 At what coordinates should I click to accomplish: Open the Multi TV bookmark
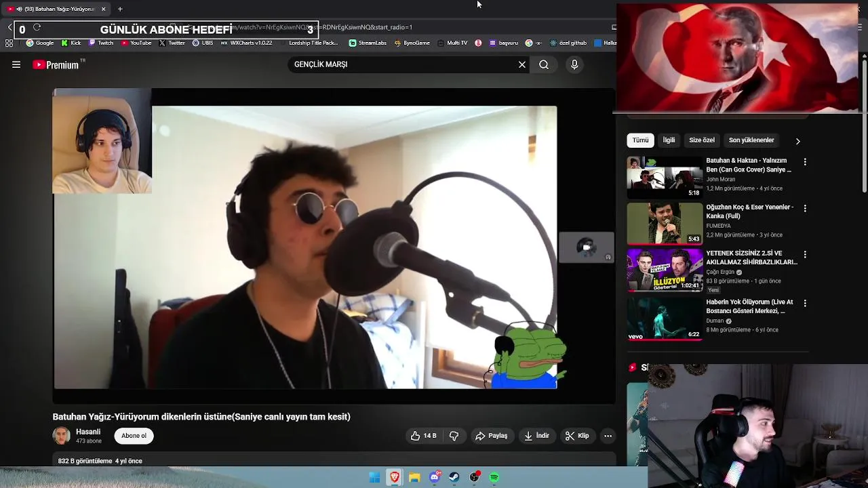point(452,43)
